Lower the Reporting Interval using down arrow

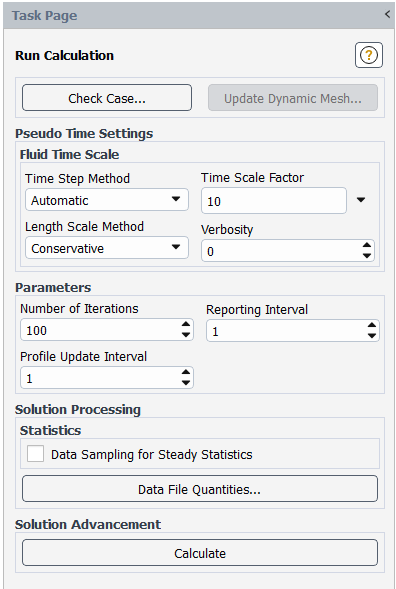372,335
